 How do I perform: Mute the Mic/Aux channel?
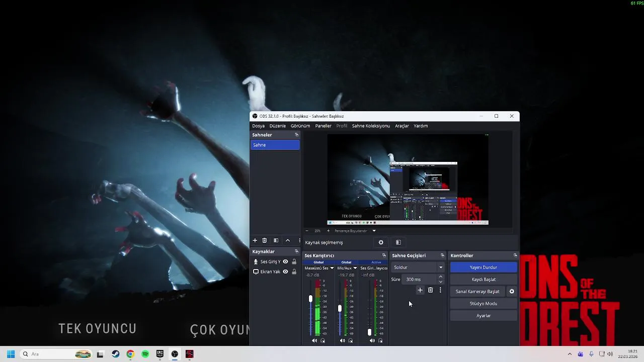click(343, 341)
